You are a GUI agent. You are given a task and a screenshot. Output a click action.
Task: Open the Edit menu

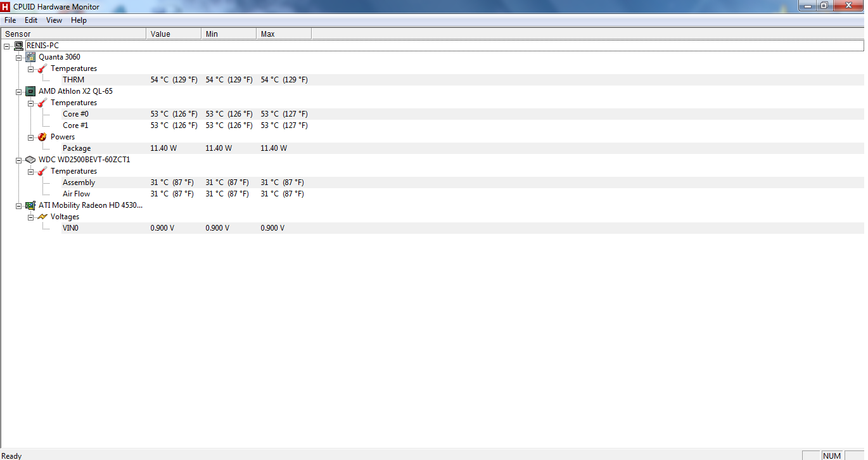31,20
